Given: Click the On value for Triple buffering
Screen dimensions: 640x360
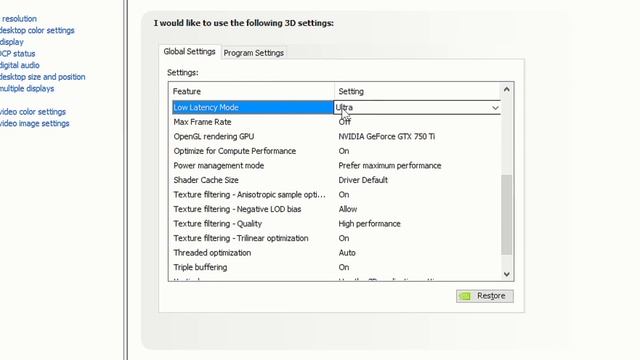Looking at the screenshot, I should click(x=344, y=267).
